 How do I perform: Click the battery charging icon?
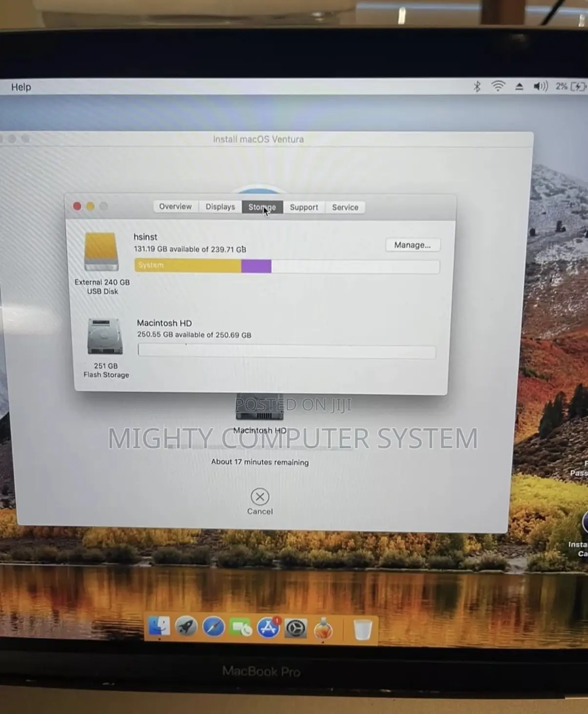tap(578, 86)
